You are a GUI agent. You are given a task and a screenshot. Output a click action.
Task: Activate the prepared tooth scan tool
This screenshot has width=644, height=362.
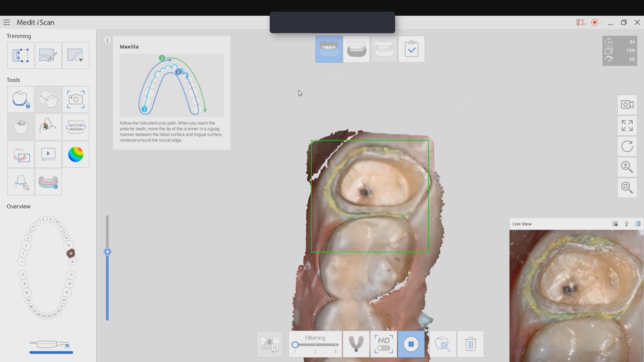pyautogui.click(x=21, y=127)
